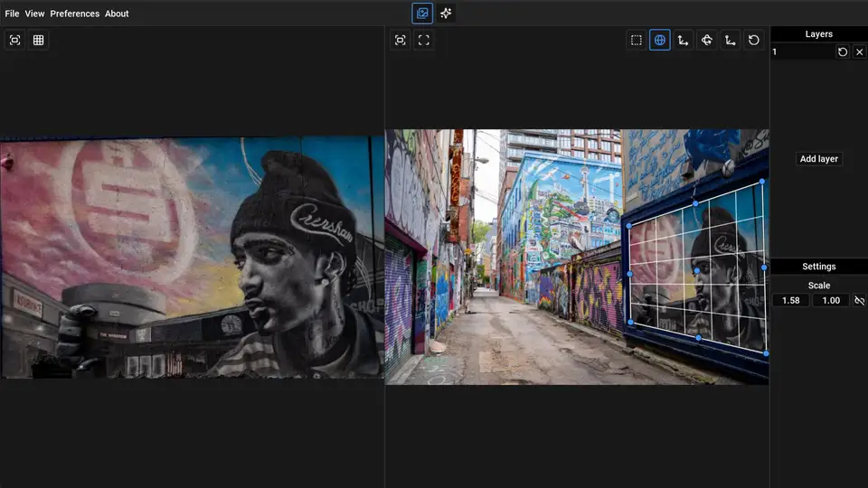Toggle the grid icon in left panel
Screen dimensions: 868x488
pos(38,40)
